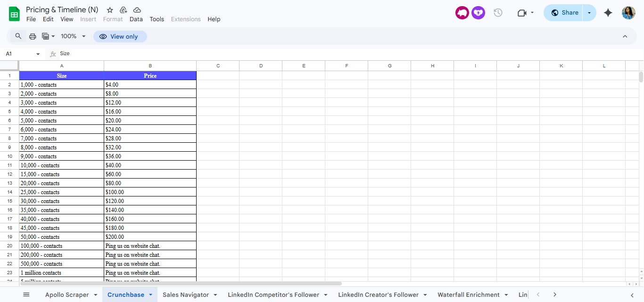The width and height of the screenshot is (644, 302).
Task: Select cell '1 million contacts'
Action: 62,273
